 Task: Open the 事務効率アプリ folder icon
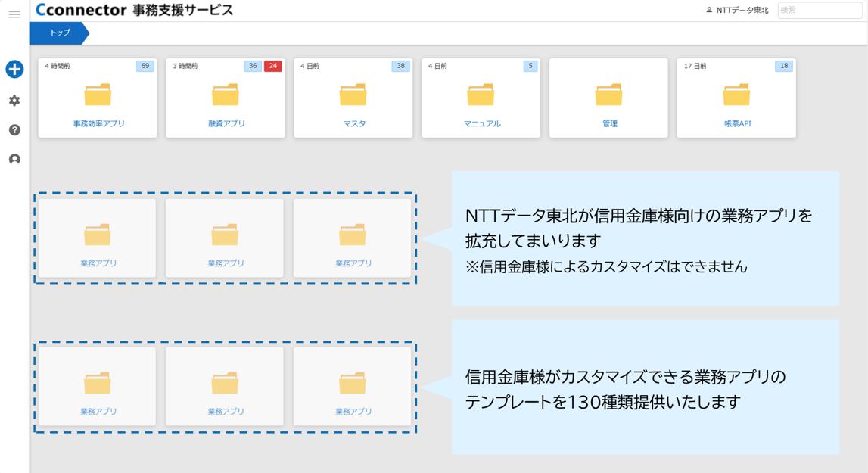(x=97, y=95)
